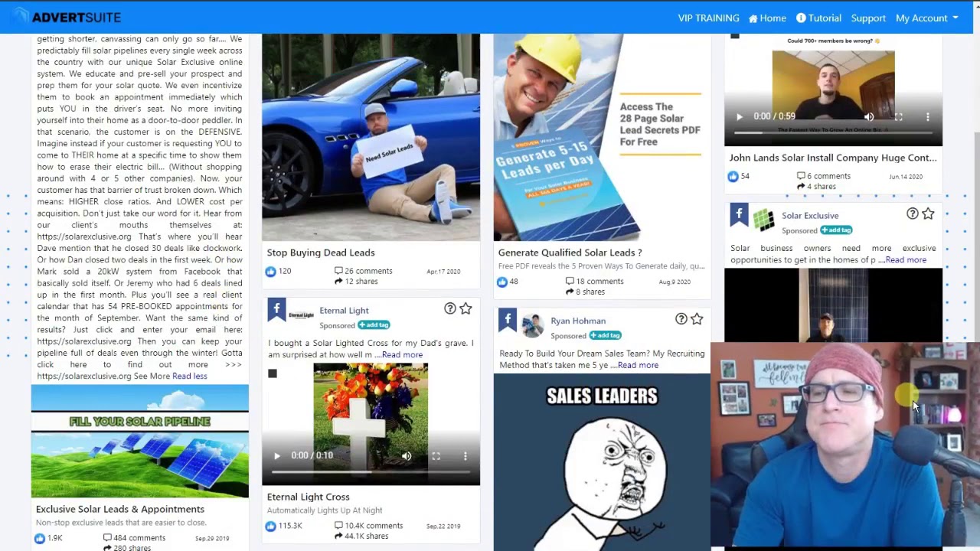Add tag to Solar Exclusive ad
980x551 pixels.
click(836, 230)
